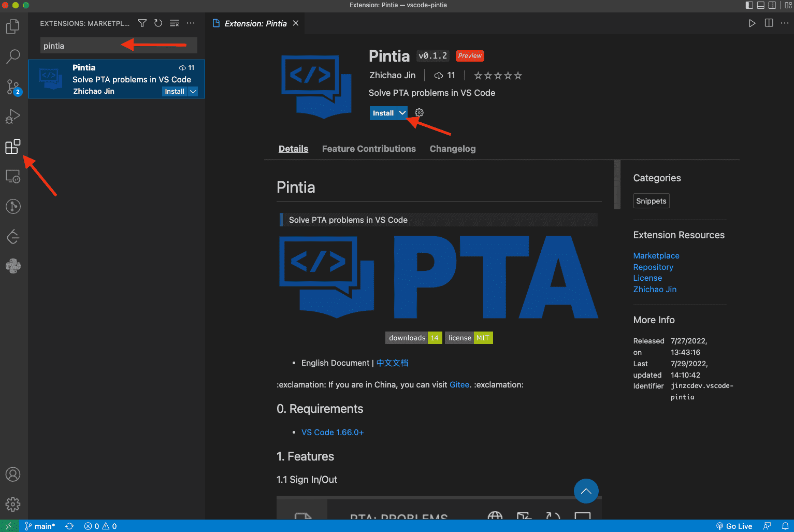This screenshot has width=794, height=532.
Task: Toggle secondary sidebar in title bar
Action: coord(772,5)
